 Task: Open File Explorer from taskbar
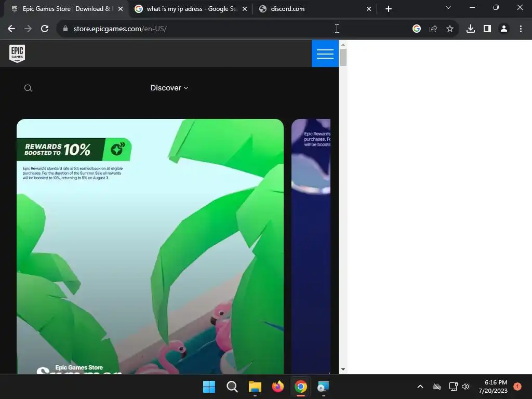pyautogui.click(x=255, y=387)
